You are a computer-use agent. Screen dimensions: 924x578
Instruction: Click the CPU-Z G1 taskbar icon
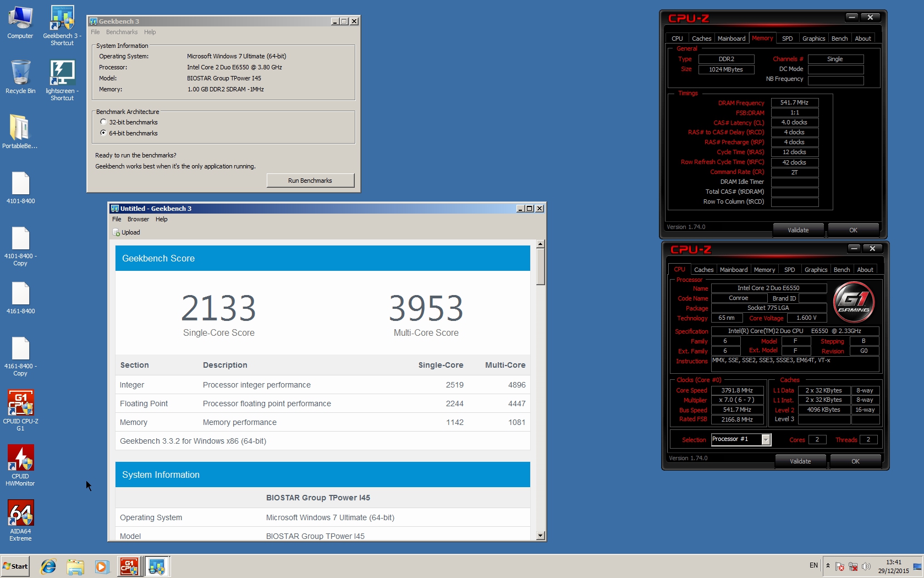pos(129,566)
